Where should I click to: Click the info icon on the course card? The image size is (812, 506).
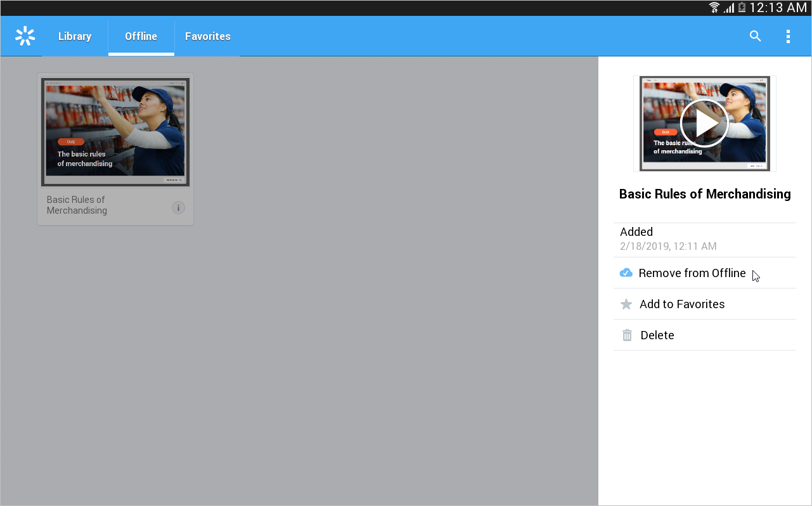(x=178, y=207)
